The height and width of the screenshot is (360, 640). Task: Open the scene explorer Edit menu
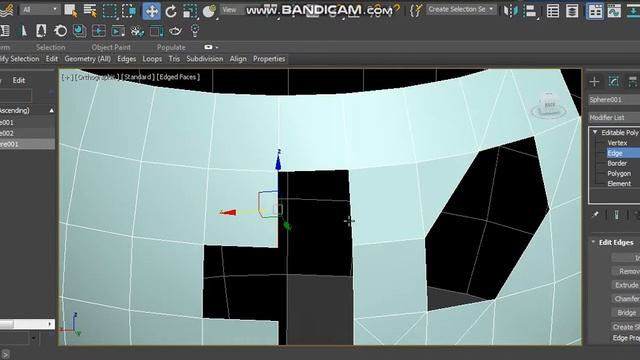click(x=19, y=80)
